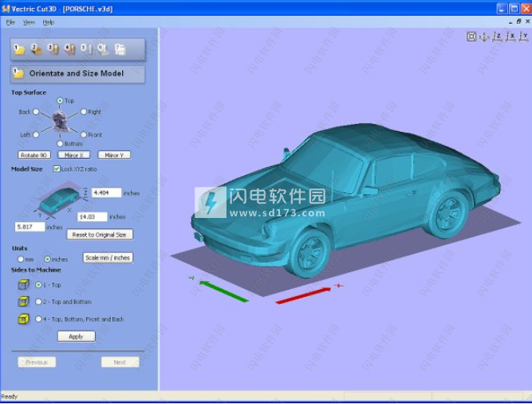Select Back as the top surface

(36, 112)
